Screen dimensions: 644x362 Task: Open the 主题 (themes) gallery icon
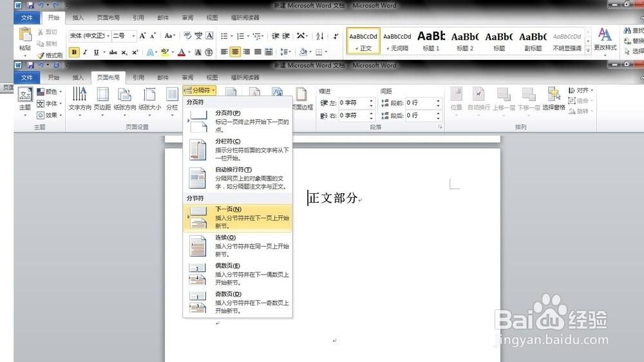coord(25,99)
